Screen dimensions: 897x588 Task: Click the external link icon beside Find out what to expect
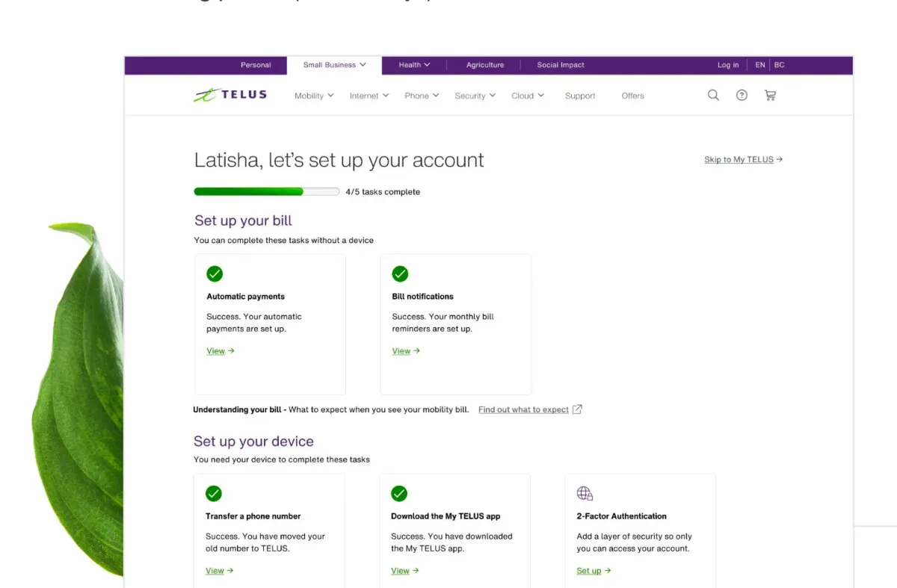pos(577,409)
